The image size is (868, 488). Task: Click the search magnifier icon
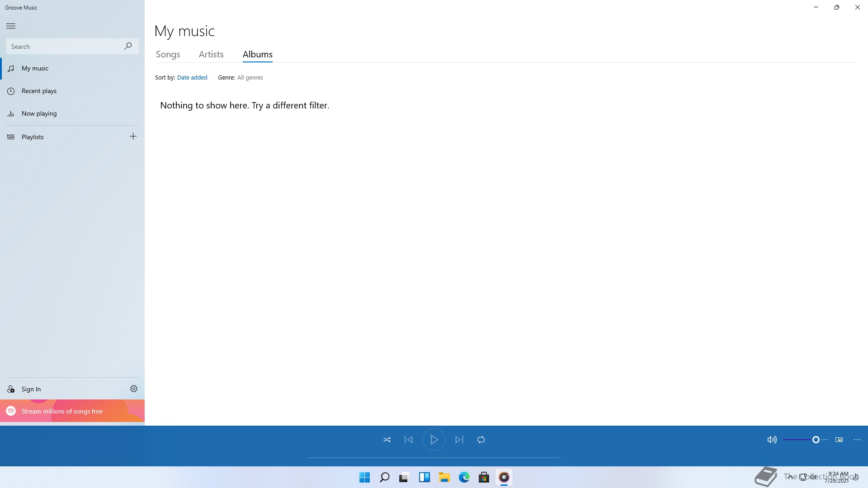(128, 46)
